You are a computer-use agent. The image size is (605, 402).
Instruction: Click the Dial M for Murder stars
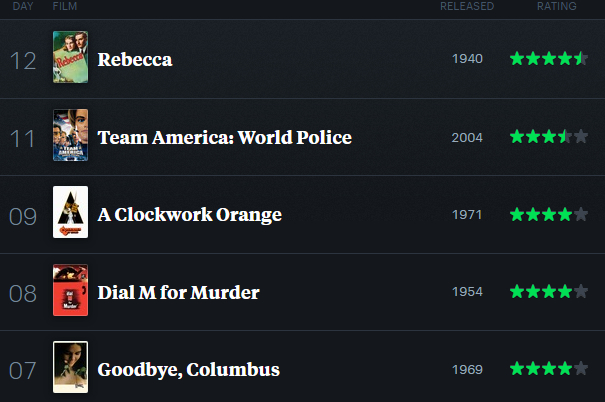tap(548, 291)
